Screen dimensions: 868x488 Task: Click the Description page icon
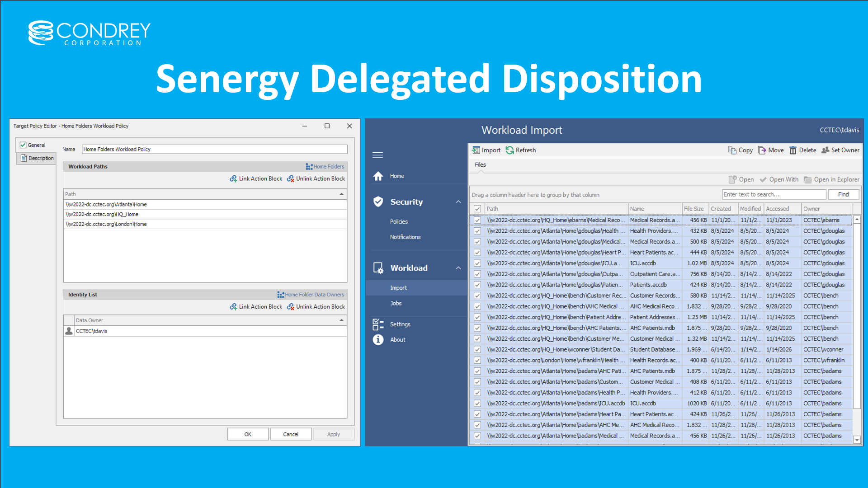click(24, 158)
